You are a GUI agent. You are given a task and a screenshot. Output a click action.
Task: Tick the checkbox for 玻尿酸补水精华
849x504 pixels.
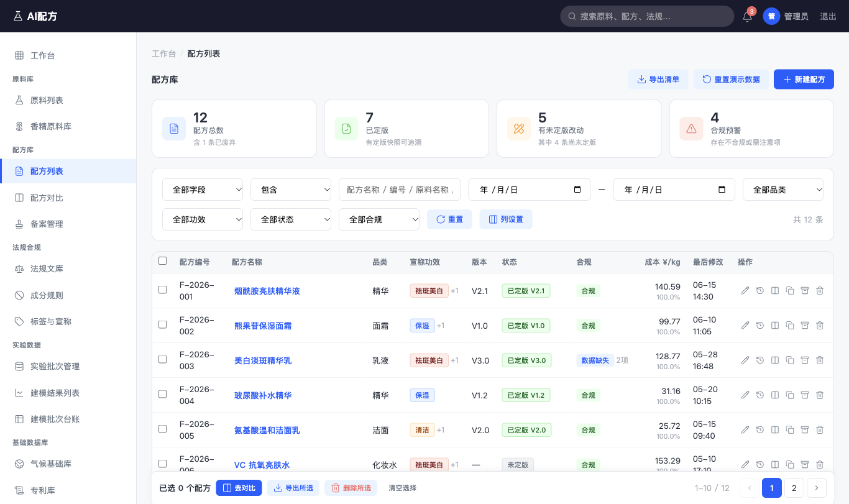pos(163,394)
